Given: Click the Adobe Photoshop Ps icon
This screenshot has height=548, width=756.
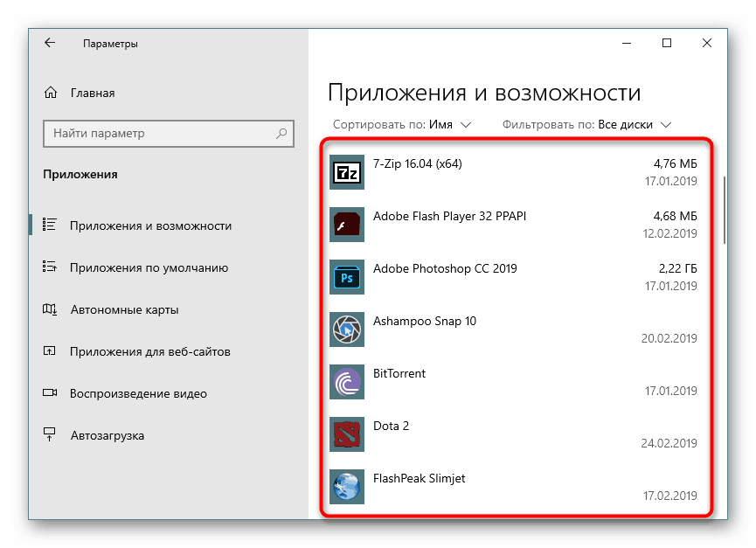Looking at the screenshot, I should 347,277.
